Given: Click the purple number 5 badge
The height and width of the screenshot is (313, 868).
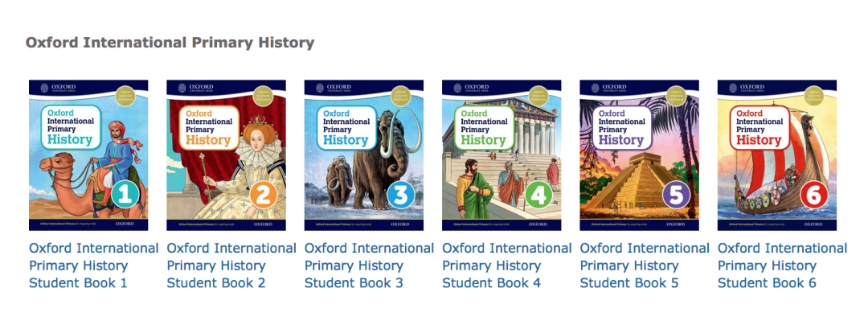Looking at the screenshot, I should click(676, 196).
